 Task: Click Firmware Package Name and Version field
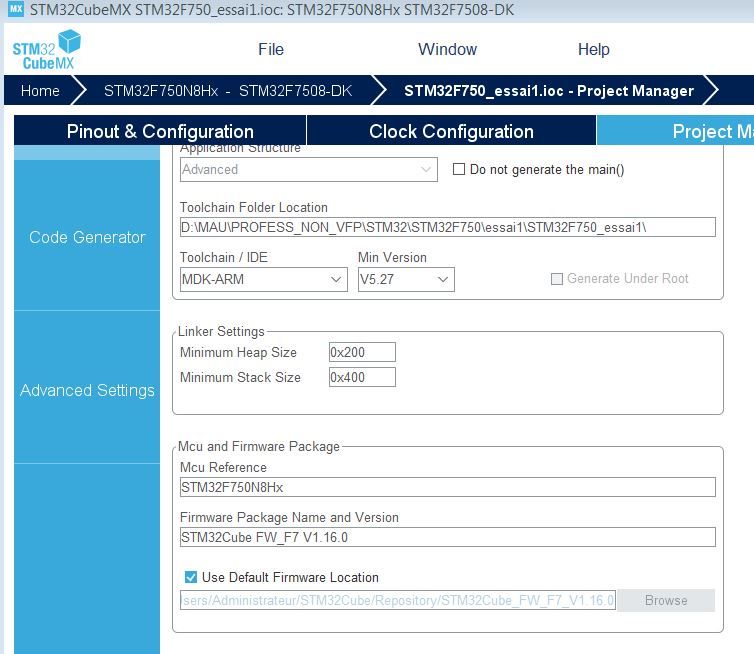click(x=448, y=537)
